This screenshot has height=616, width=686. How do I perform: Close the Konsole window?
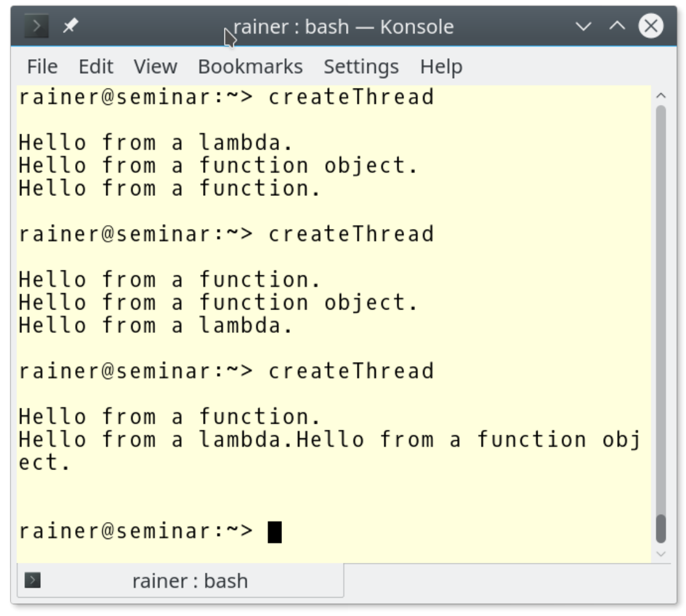pyautogui.click(x=651, y=26)
